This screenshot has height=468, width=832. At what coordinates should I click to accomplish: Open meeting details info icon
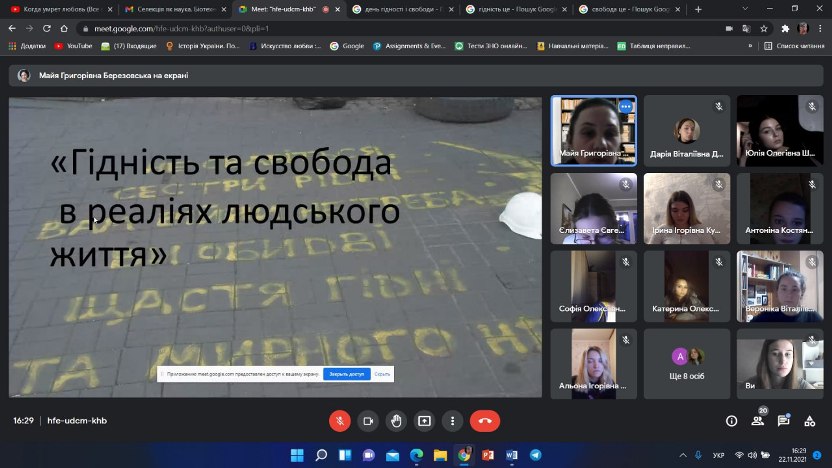[731, 421]
